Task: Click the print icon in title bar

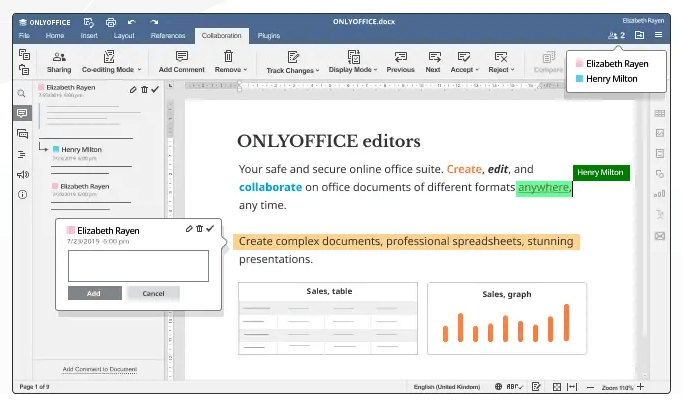Action: [x=110, y=21]
